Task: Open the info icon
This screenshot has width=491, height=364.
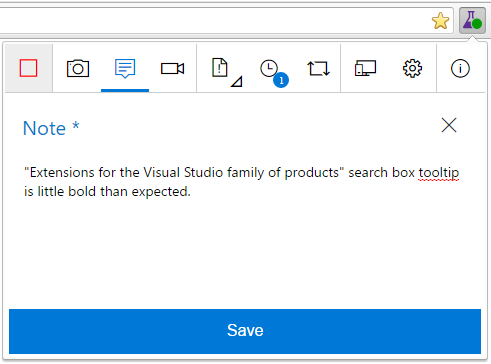Action: (460, 68)
